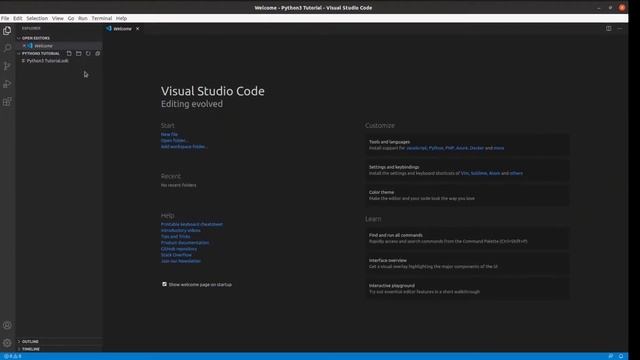This screenshot has width=640, height=360.
Task: Open the Extensions view
Action: [x=7, y=102]
